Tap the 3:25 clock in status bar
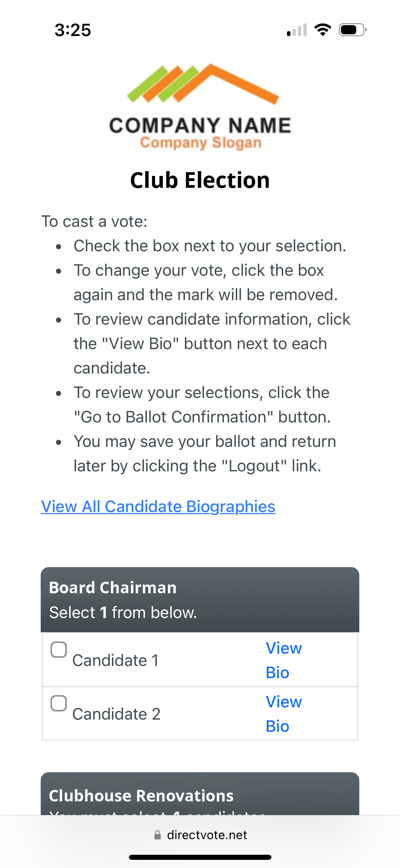Viewport: 400px width, 868px height. pos(73,30)
